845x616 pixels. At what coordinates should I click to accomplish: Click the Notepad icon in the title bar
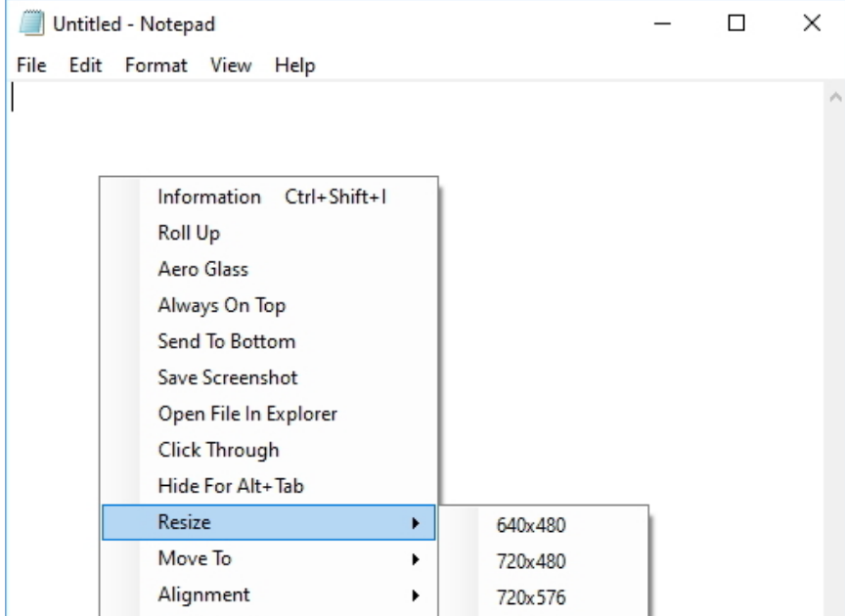30,22
